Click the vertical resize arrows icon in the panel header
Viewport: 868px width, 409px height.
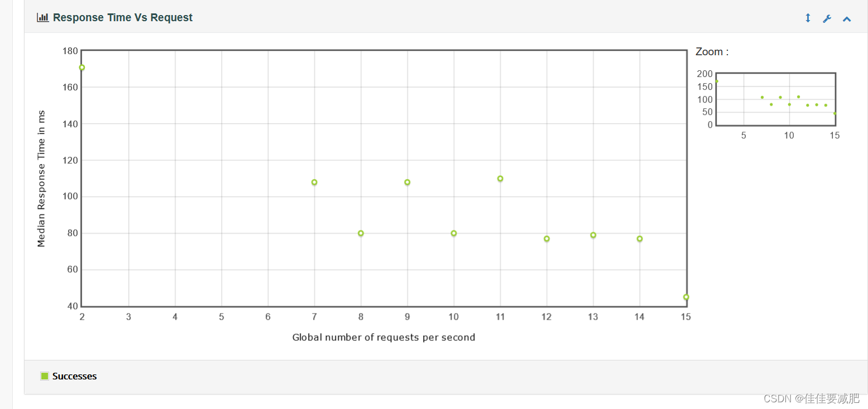(807, 18)
